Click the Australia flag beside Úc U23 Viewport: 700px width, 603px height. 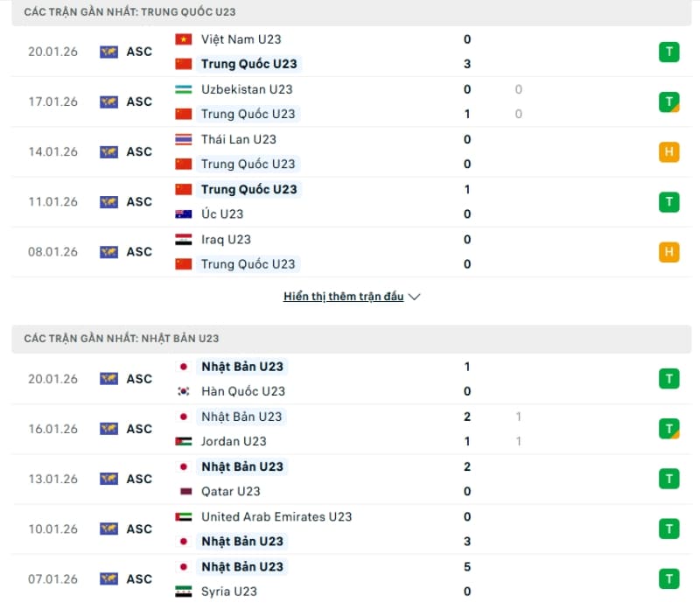[x=183, y=214]
